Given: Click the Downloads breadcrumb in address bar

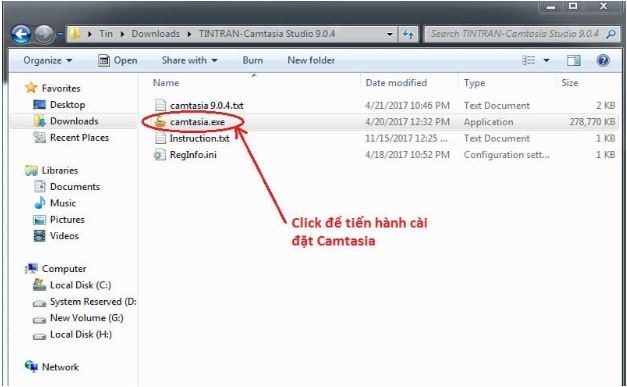Looking at the screenshot, I should pyautogui.click(x=156, y=34).
